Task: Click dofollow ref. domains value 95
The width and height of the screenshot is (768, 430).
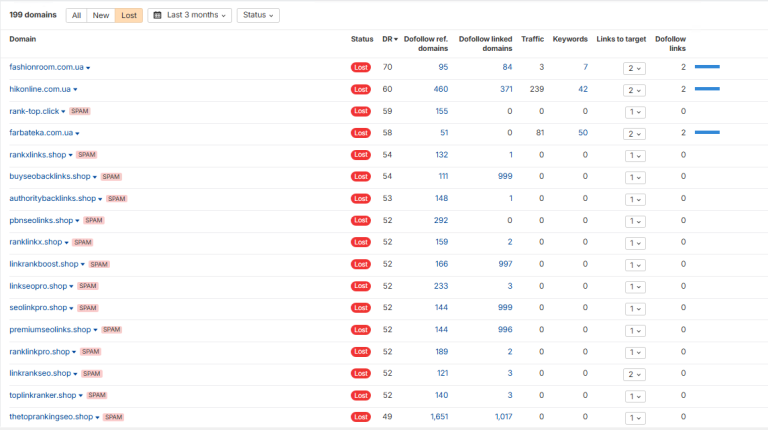Action: tap(443, 67)
